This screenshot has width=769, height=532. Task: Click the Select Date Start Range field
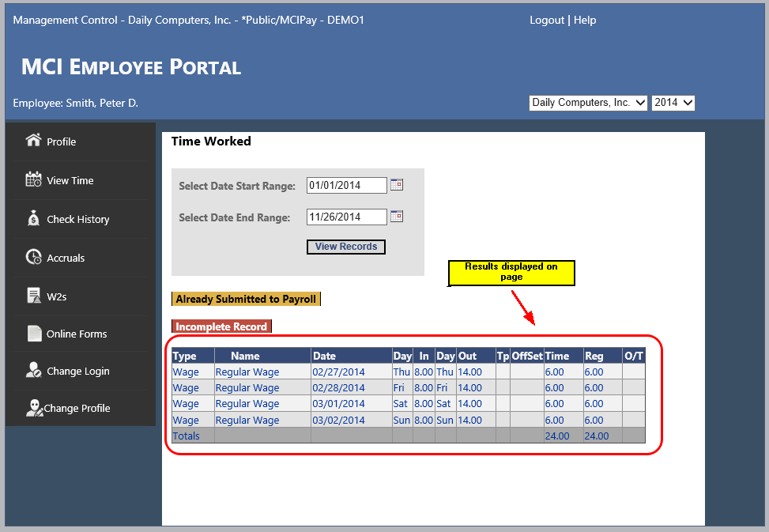tap(346, 185)
